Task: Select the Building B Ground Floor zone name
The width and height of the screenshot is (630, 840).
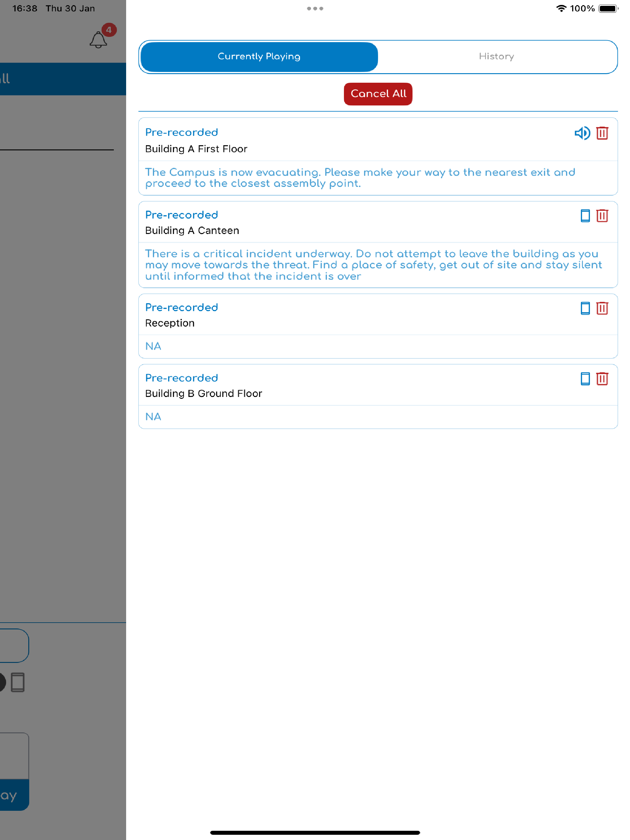Action: (x=204, y=394)
